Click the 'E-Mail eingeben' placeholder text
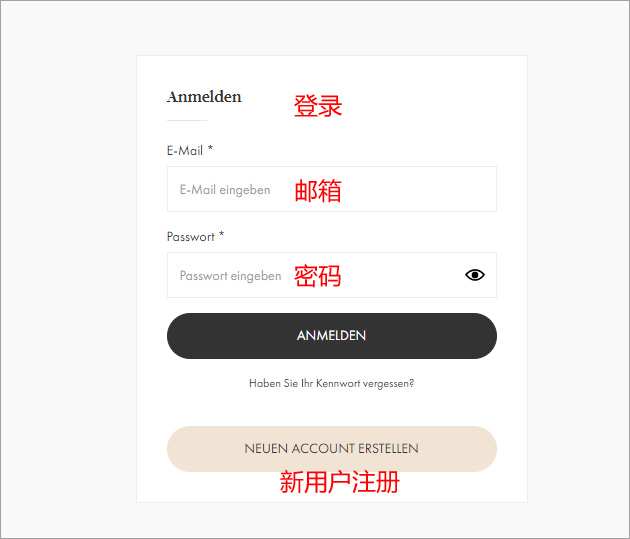 tap(225, 190)
